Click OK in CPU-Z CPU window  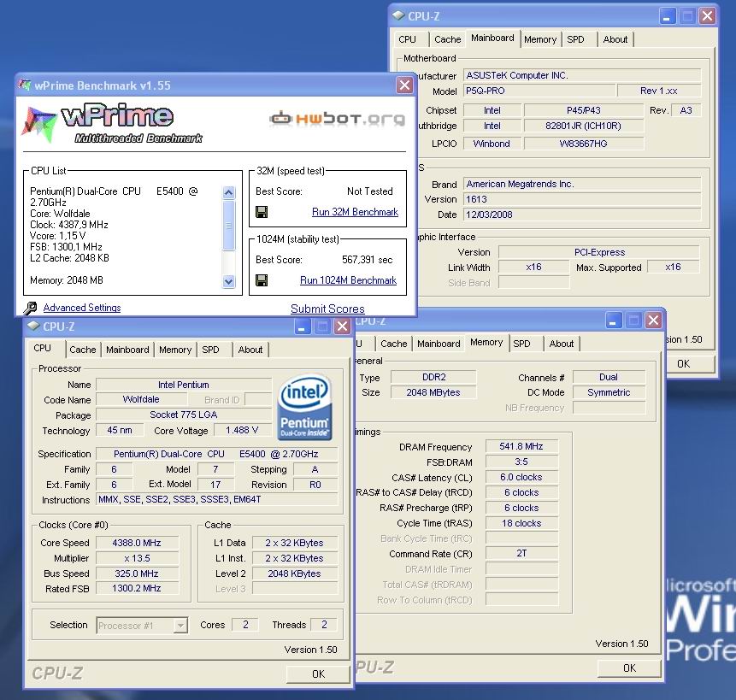point(318,674)
